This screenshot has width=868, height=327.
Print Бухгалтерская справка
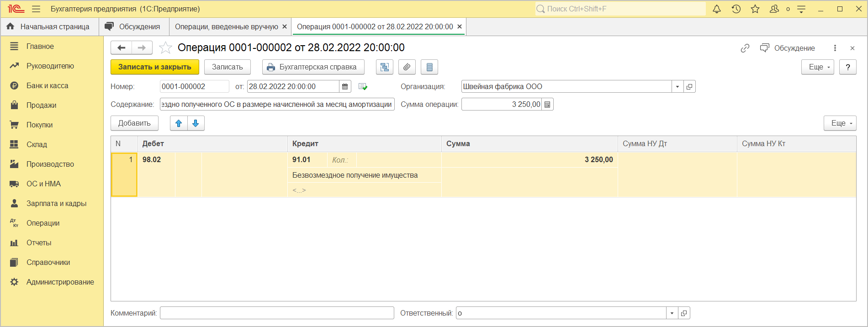click(x=313, y=67)
